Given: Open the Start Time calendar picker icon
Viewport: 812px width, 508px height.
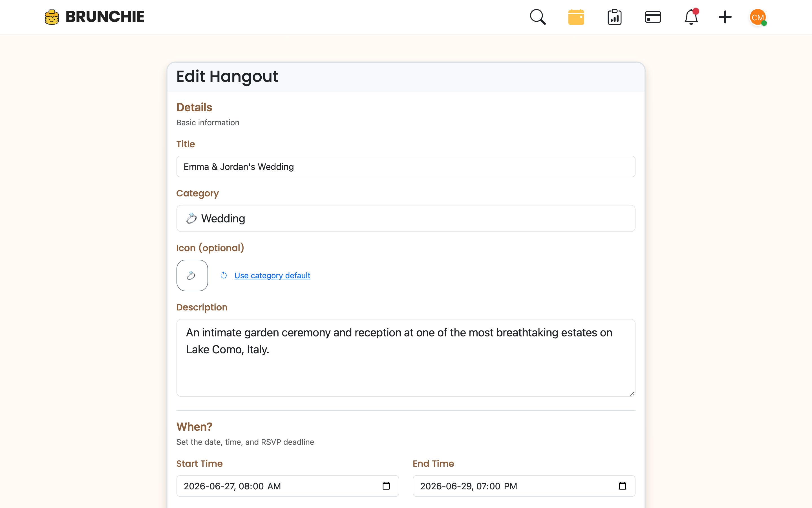Looking at the screenshot, I should pos(386,486).
